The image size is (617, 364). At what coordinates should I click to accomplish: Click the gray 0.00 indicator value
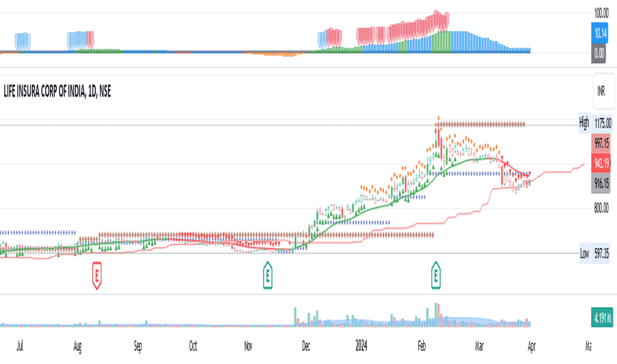(x=598, y=53)
